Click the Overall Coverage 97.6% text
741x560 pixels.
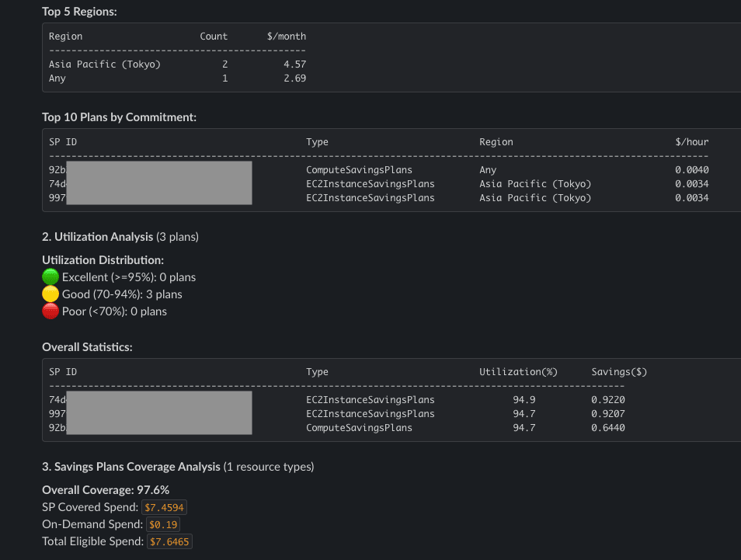[x=106, y=490]
